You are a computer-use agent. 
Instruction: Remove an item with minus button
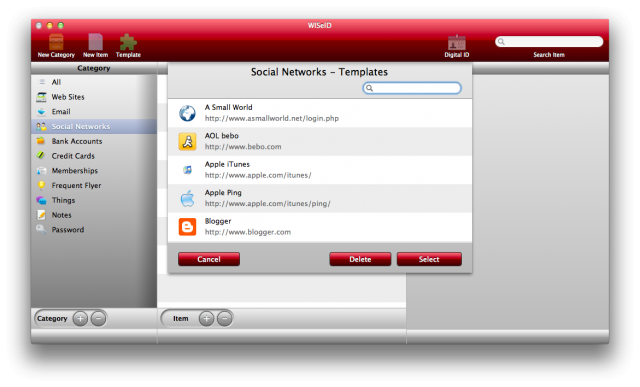(x=224, y=318)
